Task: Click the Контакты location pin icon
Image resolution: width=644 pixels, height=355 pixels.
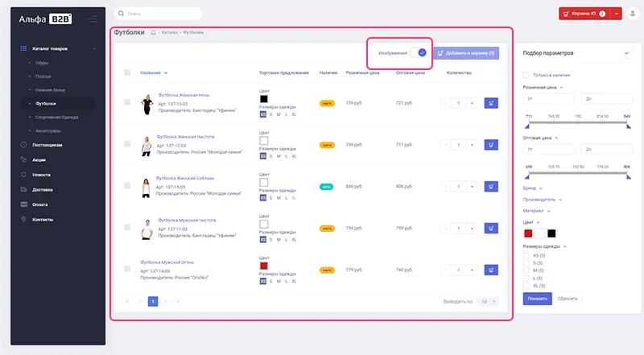Action: coord(23,219)
